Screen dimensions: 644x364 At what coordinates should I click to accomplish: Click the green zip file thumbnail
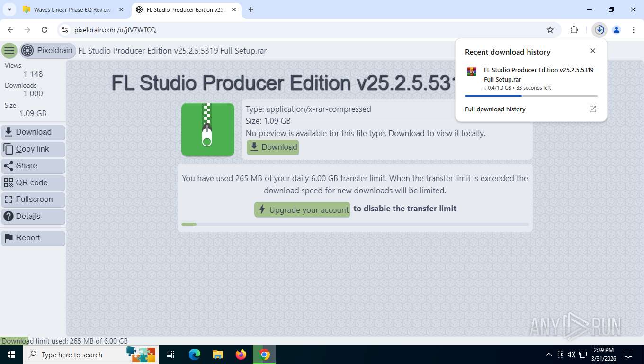(208, 129)
